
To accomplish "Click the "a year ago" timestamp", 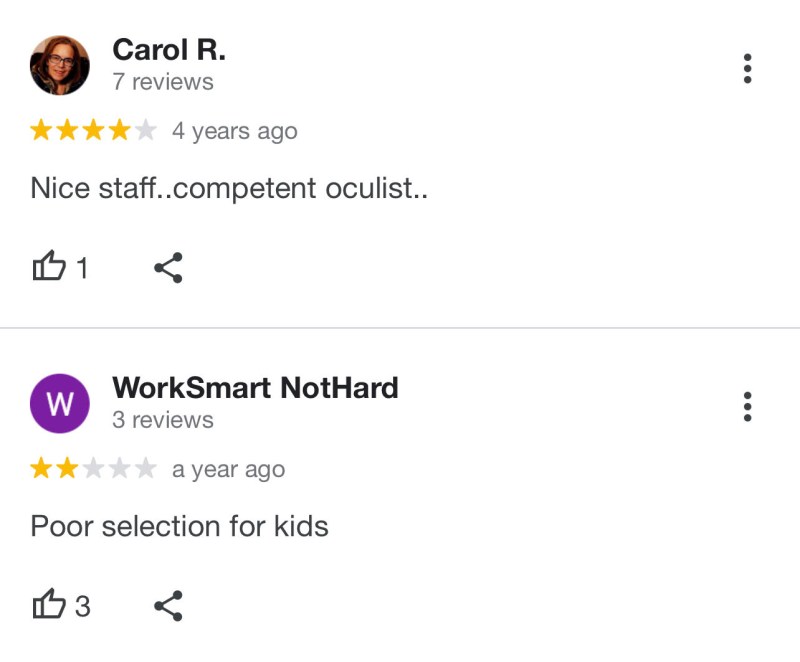I will pos(228,469).
